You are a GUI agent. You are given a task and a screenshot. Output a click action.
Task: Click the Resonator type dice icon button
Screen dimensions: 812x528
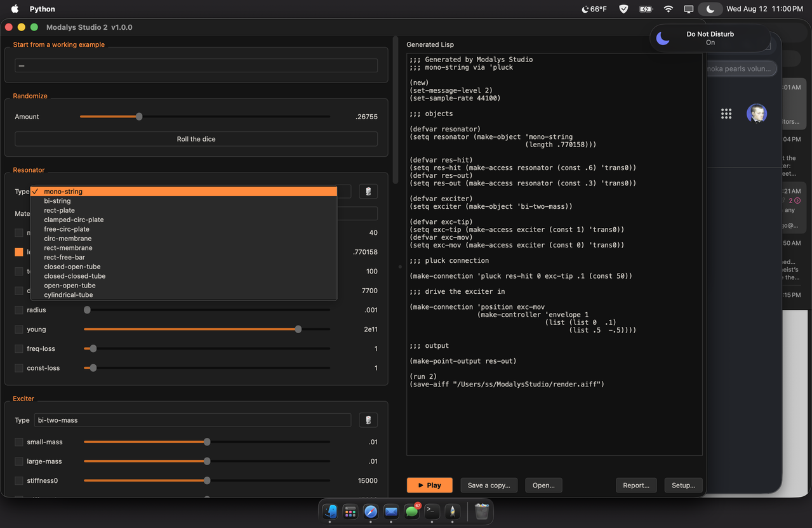point(368,192)
